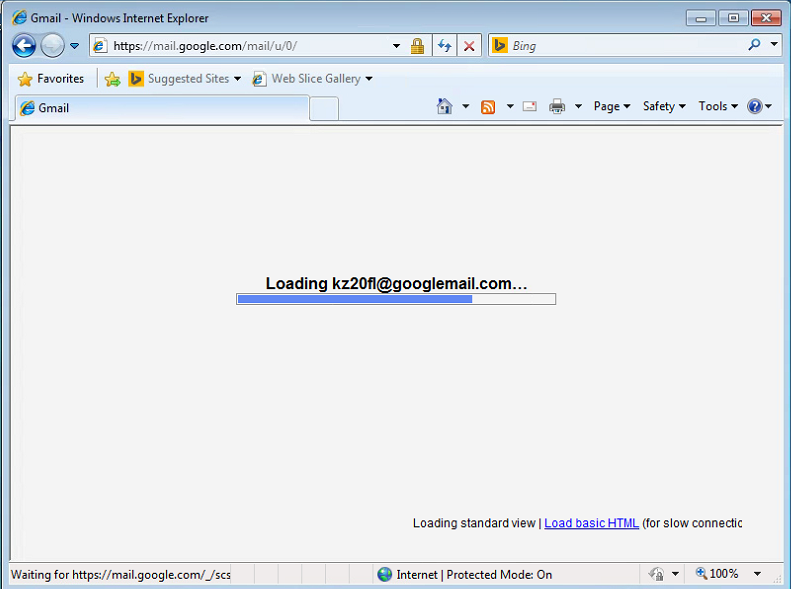Click the Print icon

(557, 106)
